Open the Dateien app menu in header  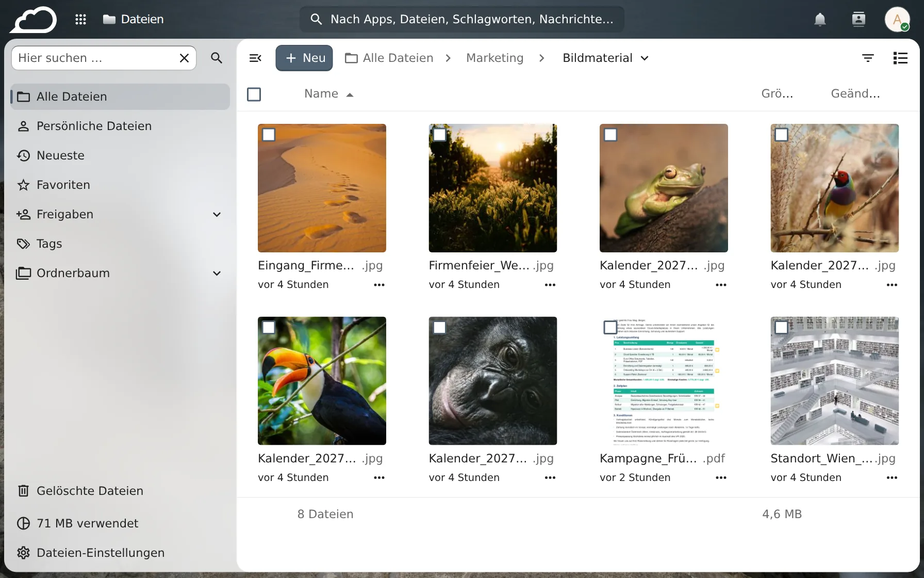pyautogui.click(x=134, y=20)
